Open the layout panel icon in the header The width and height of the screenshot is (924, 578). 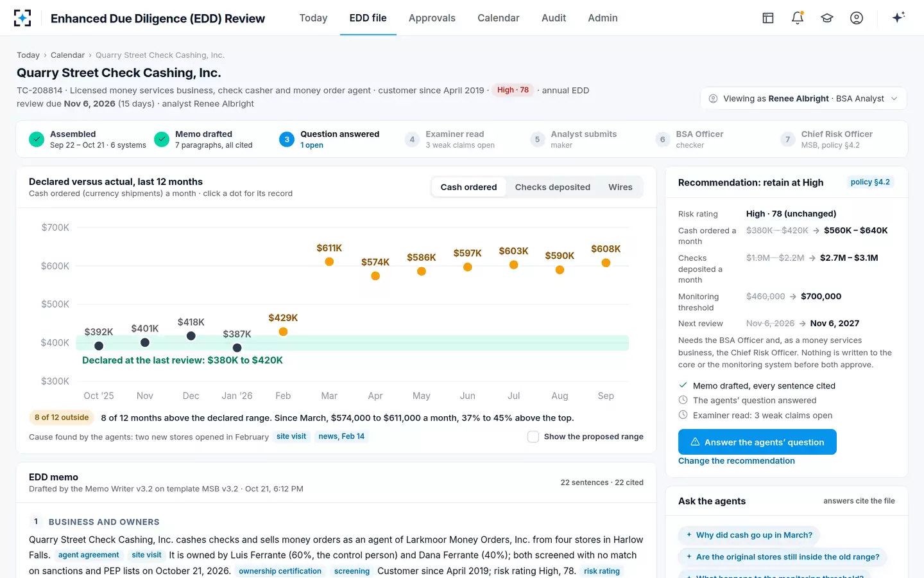click(x=768, y=18)
